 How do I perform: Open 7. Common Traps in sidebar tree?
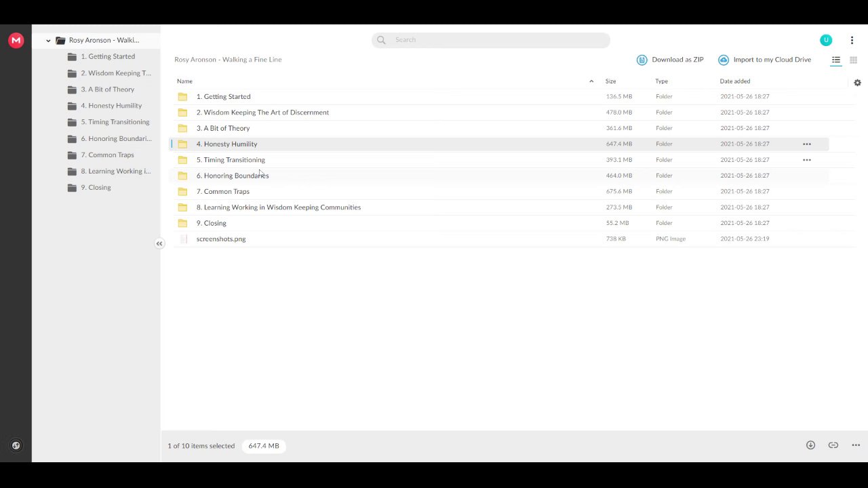point(100,155)
